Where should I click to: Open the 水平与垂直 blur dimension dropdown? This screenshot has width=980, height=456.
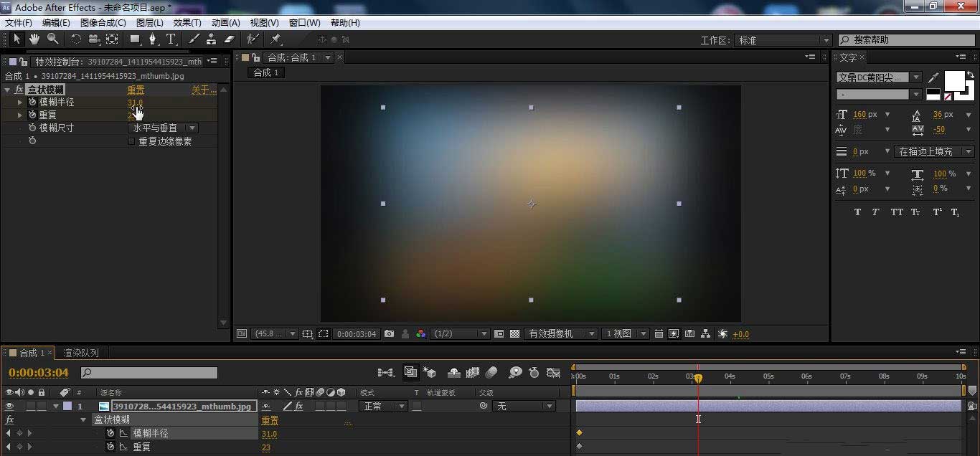coord(163,128)
